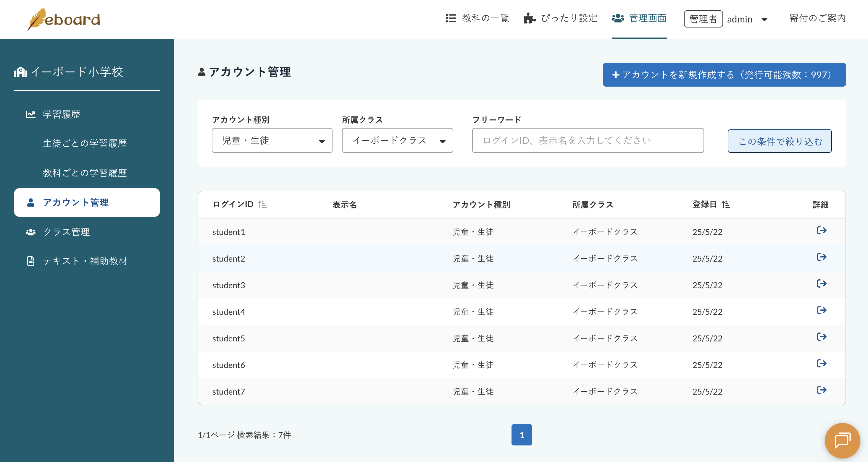Go to 教科ごとの学習履歴
This screenshot has height=462, width=868.
(x=85, y=173)
